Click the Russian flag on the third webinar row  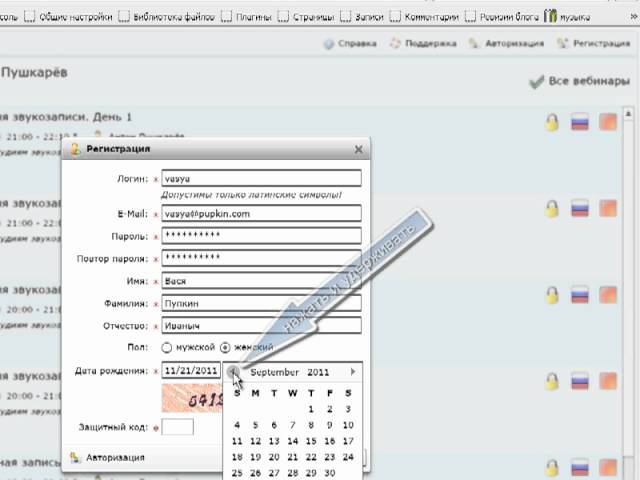click(x=580, y=295)
